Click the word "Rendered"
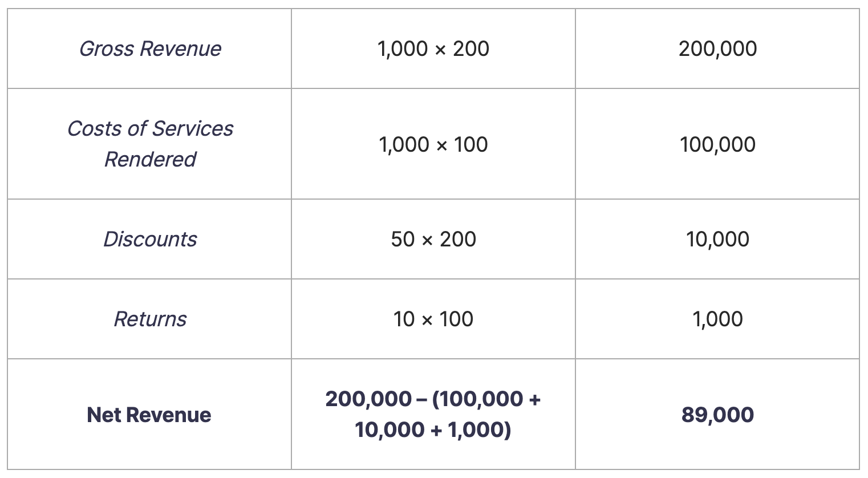The height and width of the screenshot is (478, 868). tap(150, 159)
